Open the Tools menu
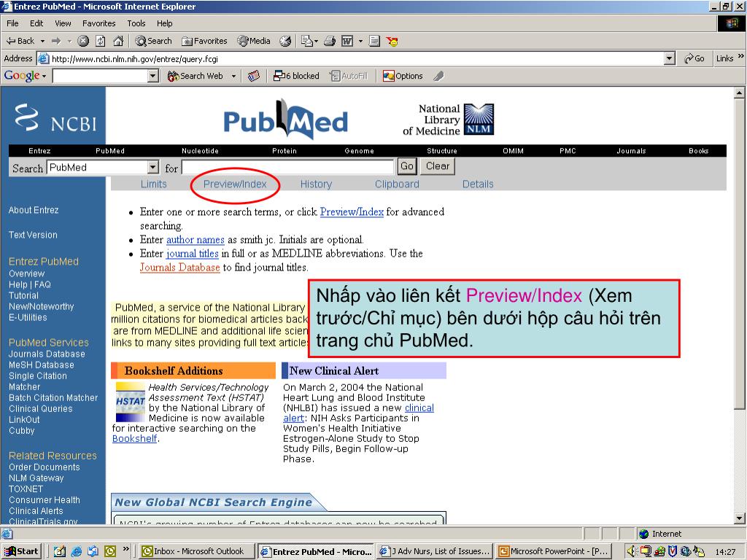747x560 pixels. (136, 23)
